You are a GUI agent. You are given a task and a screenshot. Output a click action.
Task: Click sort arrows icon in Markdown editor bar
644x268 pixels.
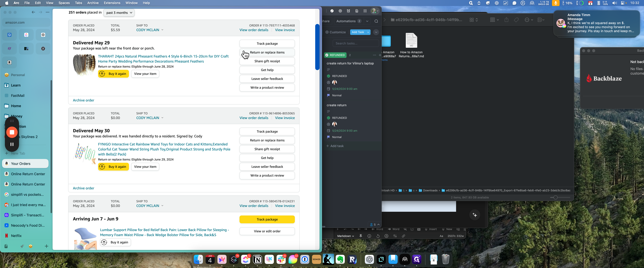tap(395, 236)
